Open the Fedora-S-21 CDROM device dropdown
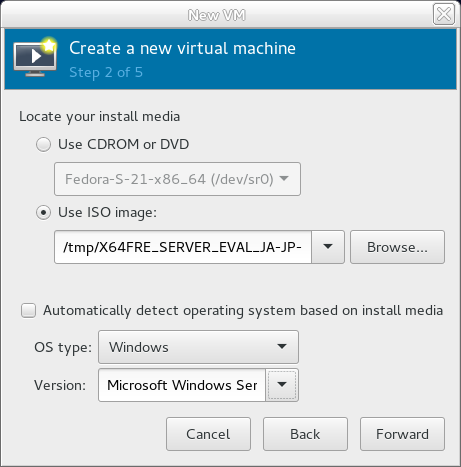The height and width of the screenshot is (467, 461). 177,179
